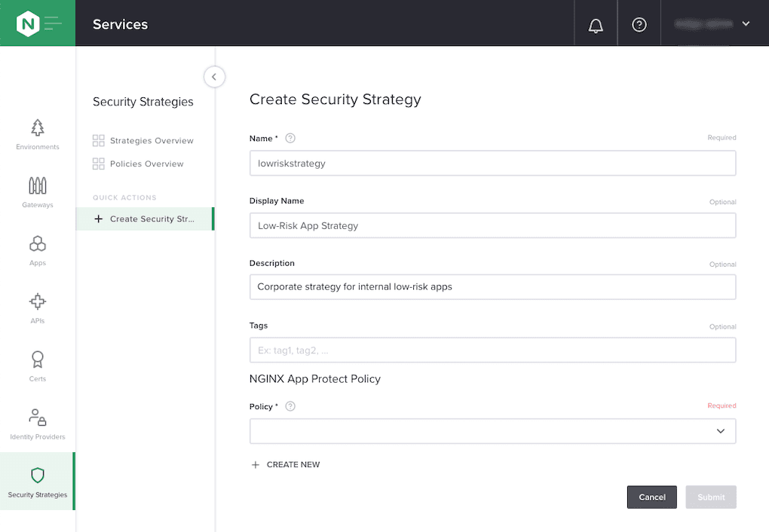Click the NGINX logo icon
The image size is (769, 532).
pyautogui.click(x=29, y=23)
